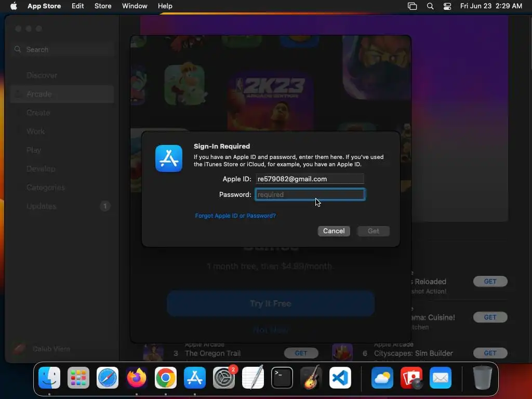532x399 pixels.
Task: Open the Apple menu
Action: (x=14, y=6)
